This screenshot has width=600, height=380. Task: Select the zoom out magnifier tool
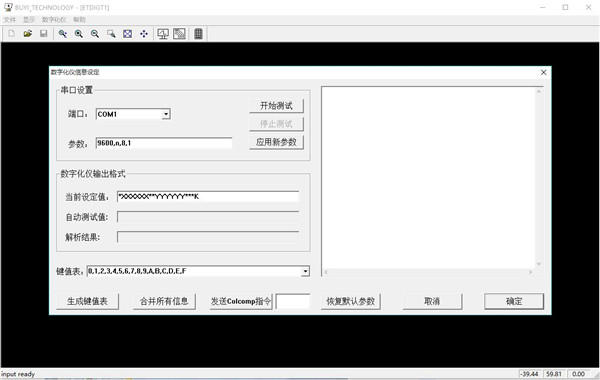tap(95, 34)
